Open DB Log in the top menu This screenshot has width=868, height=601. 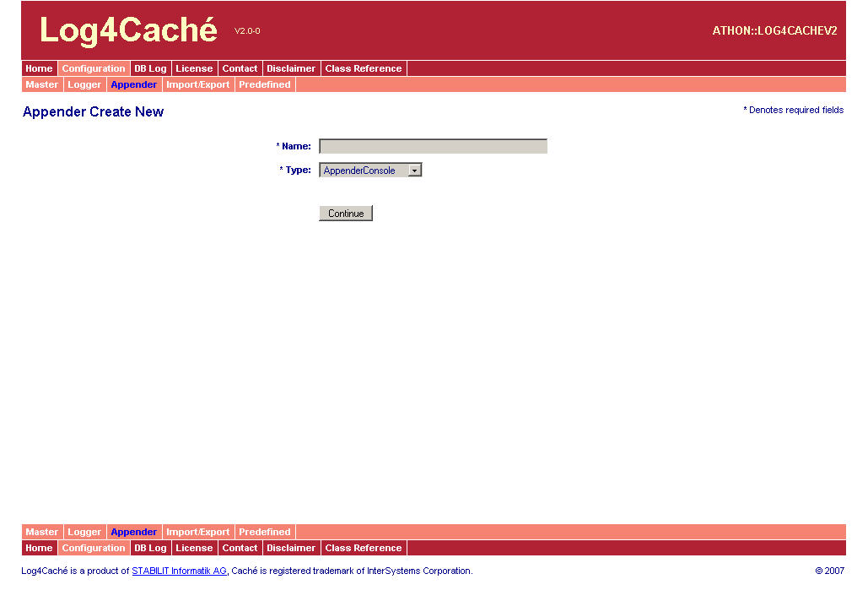[150, 68]
